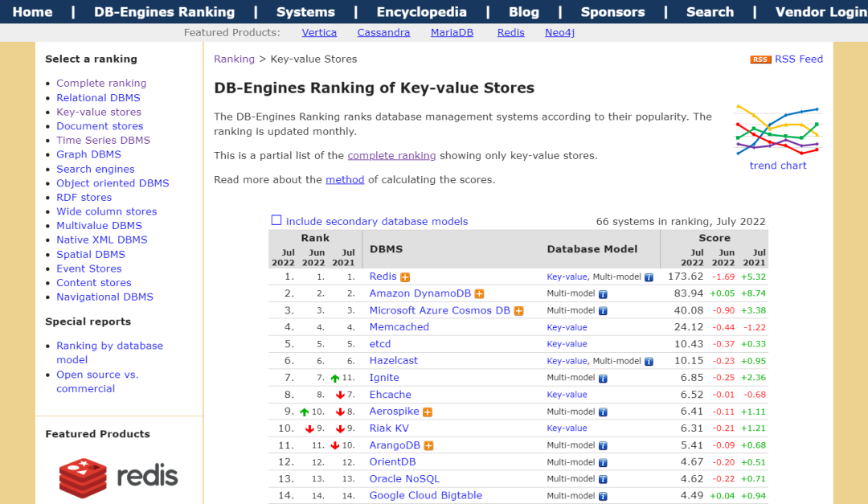868x504 pixels.
Task: Click the red down arrow in Ehcache row
Action: point(341,395)
